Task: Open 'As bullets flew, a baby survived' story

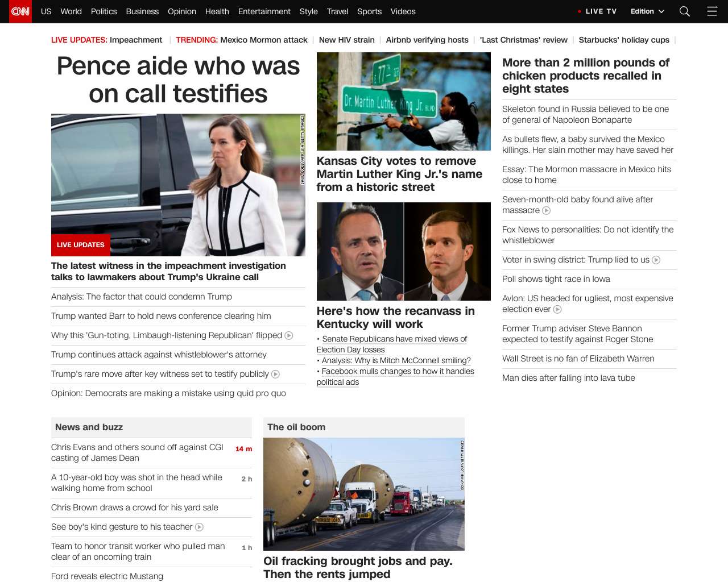Action: (588, 144)
